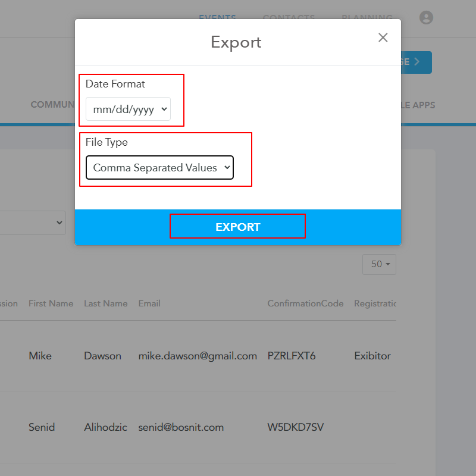Click the File Type dropdown arrow
476x476 pixels.
click(x=227, y=168)
